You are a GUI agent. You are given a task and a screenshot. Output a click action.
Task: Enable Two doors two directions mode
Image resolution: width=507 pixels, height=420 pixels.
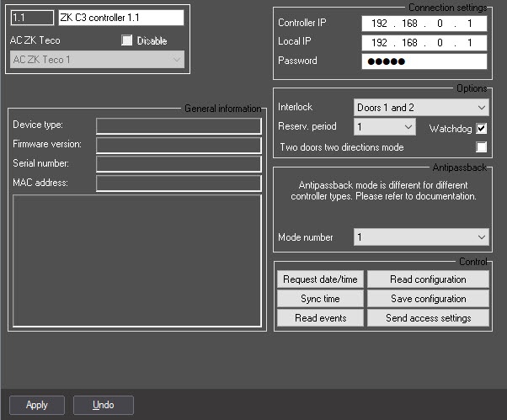pos(482,147)
